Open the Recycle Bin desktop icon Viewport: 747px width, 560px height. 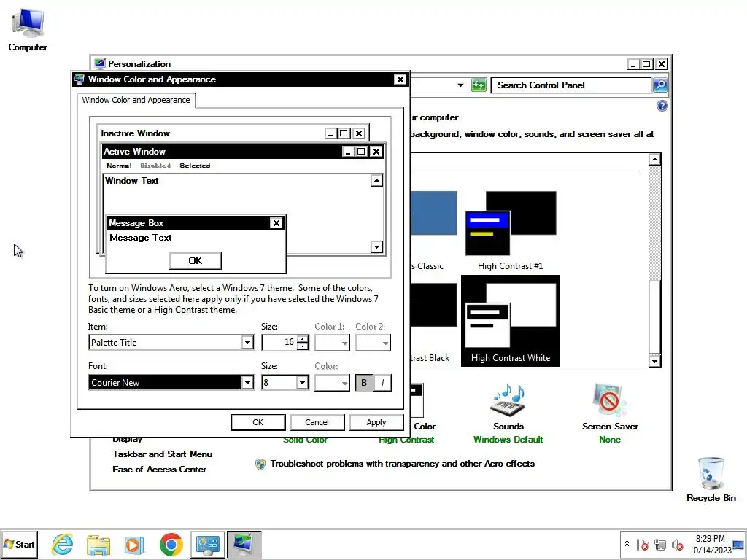pos(711,479)
